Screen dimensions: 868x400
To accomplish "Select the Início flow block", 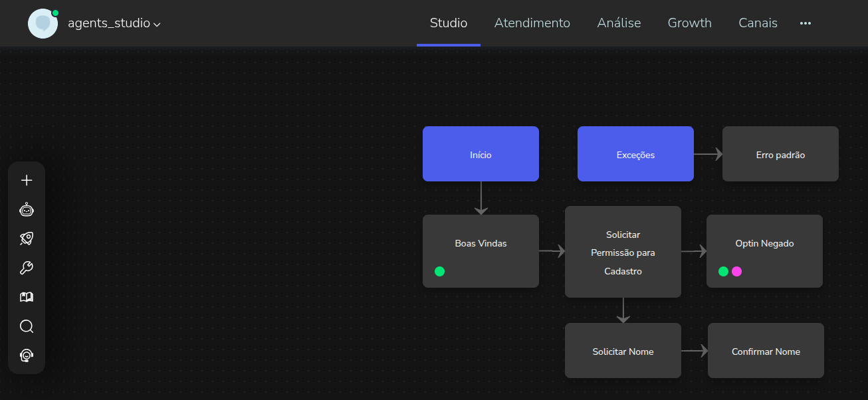I will 481,154.
